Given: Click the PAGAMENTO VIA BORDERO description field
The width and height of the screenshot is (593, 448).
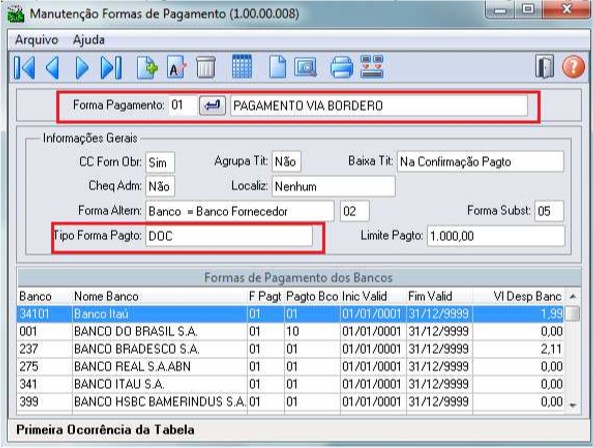Looking at the screenshot, I should [x=379, y=105].
